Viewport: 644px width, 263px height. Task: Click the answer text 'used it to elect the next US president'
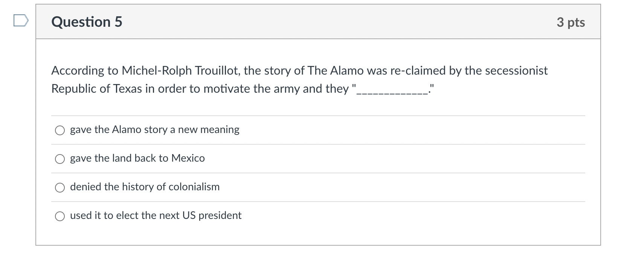click(x=156, y=216)
